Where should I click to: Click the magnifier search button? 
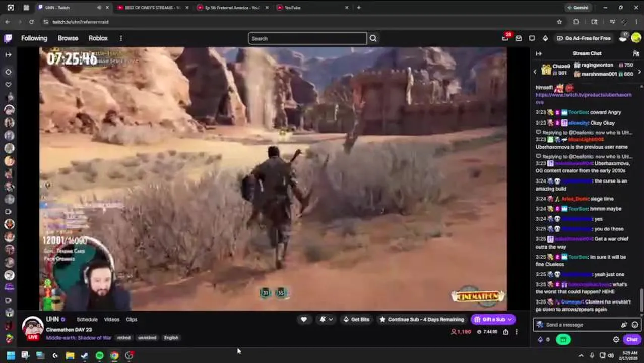(x=373, y=38)
